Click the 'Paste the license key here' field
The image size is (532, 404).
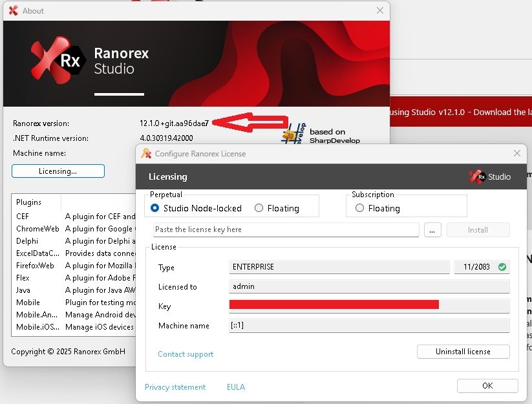(x=286, y=229)
